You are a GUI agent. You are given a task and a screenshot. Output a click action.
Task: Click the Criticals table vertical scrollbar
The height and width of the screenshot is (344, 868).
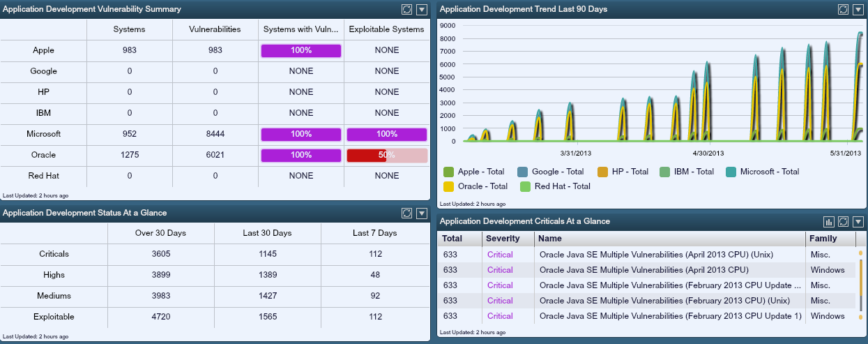(x=860, y=286)
